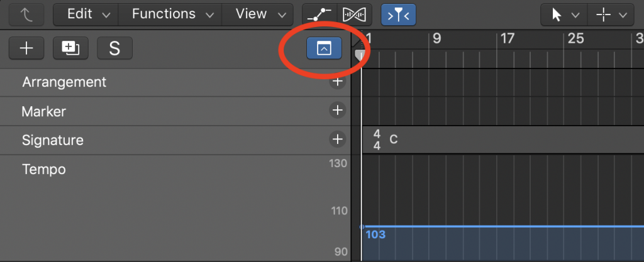The width and height of the screenshot is (644, 262).
Task: Open the View dropdown menu
Action: pos(257,14)
